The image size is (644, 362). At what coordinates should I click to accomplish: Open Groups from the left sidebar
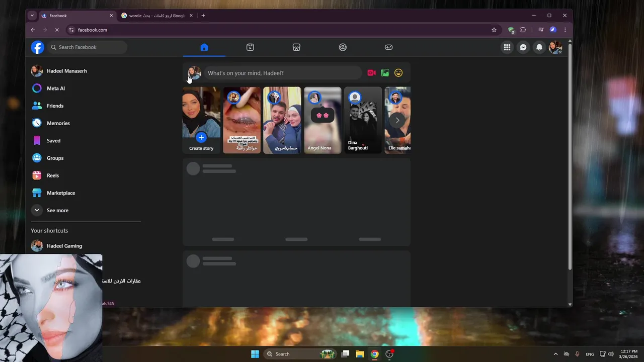click(x=86, y=158)
